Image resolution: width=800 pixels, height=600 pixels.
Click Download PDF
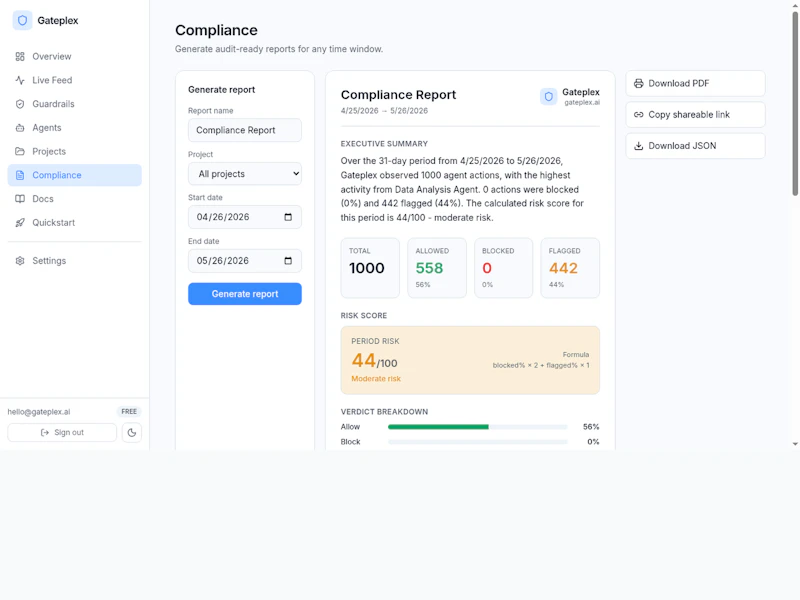[x=695, y=83]
